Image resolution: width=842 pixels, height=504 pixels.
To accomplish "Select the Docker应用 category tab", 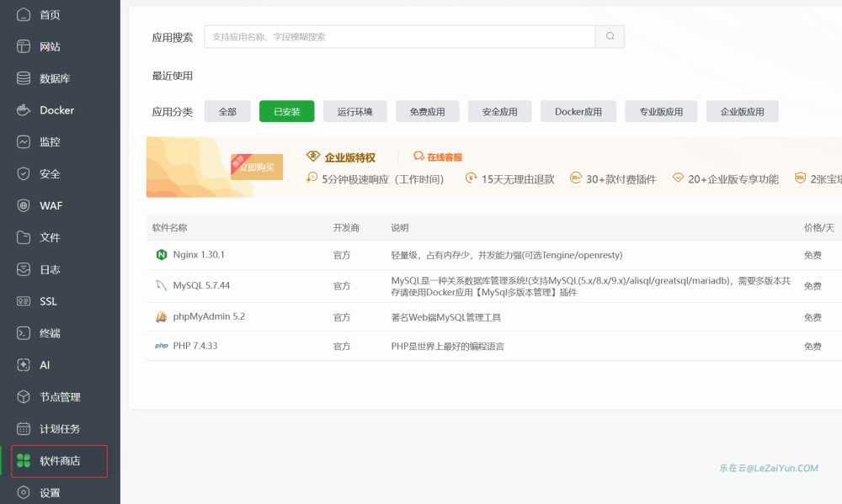I will tap(578, 111).
